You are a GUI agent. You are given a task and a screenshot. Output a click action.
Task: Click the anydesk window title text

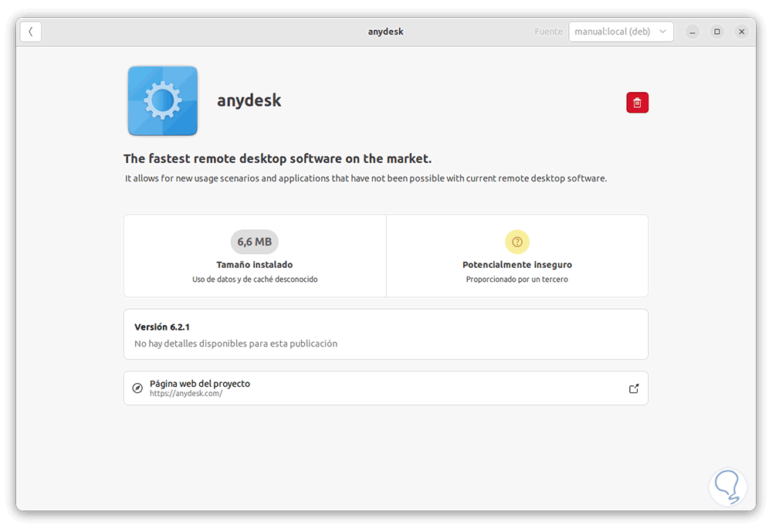pos(385,32)
